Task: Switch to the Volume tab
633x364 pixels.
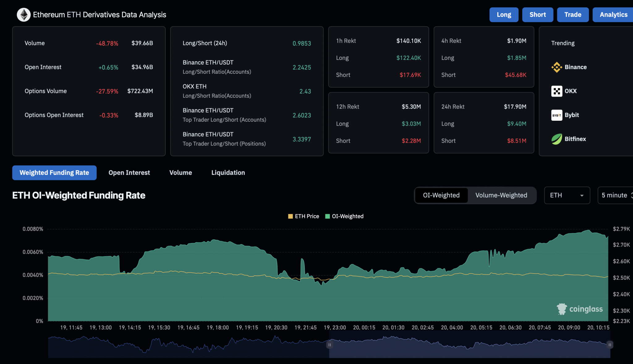Action: point(181,173)
